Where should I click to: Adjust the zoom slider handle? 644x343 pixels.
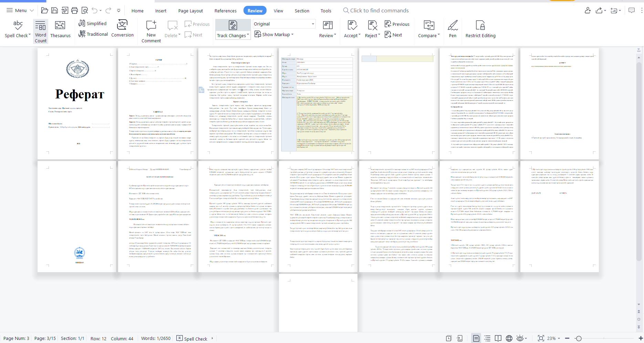point(579,339)
